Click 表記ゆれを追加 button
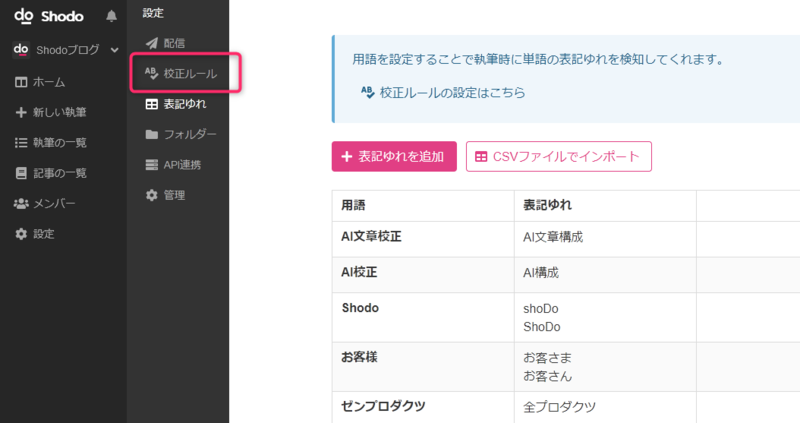Image resolution: width=800 pixels, height=423 pixels. tap(394, 156)
